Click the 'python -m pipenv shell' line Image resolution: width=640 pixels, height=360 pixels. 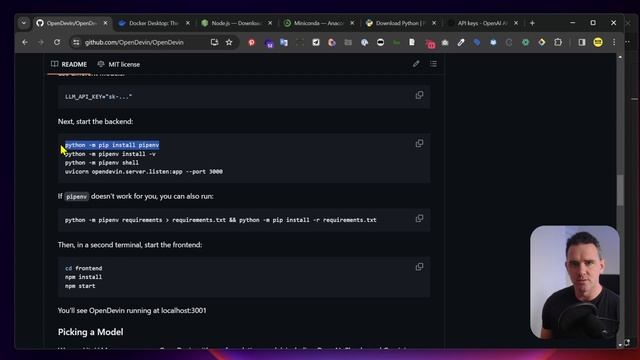pos(102,162)
